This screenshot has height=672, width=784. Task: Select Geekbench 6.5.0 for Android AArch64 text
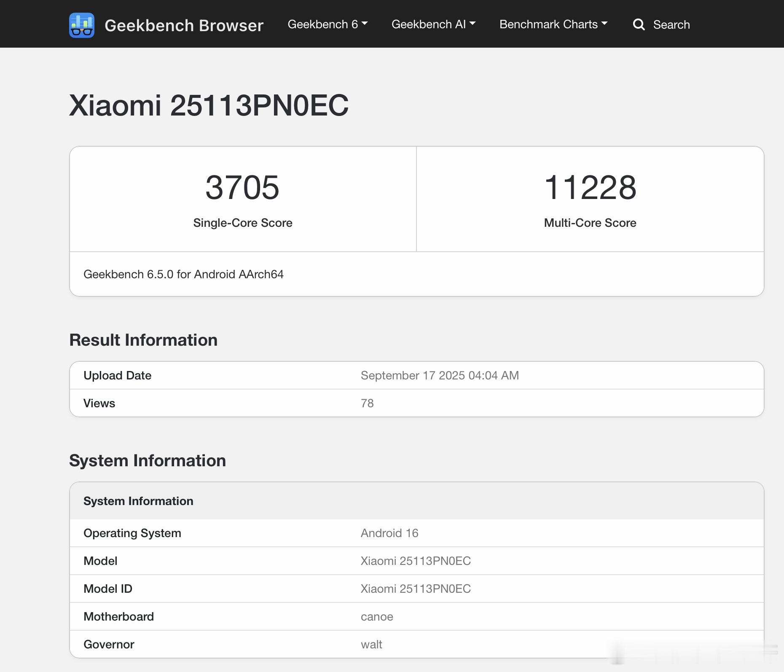click(x=183, y=274)
